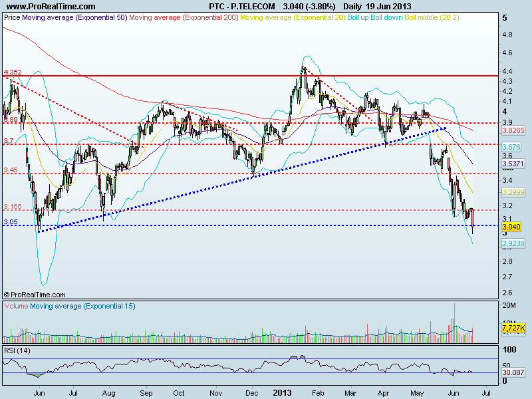Click the 30.087 RSI value tag
The image size is (532, 399).
[513, 372]
